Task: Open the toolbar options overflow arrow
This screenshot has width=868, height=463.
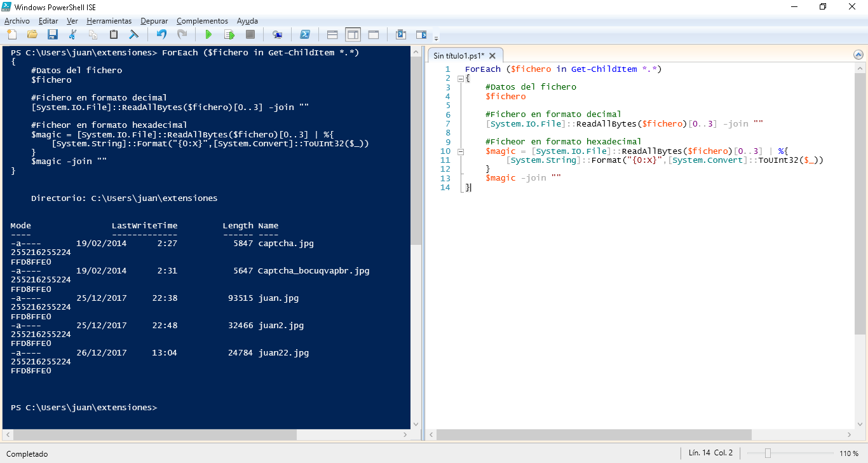Action: [x=436, y=38]
